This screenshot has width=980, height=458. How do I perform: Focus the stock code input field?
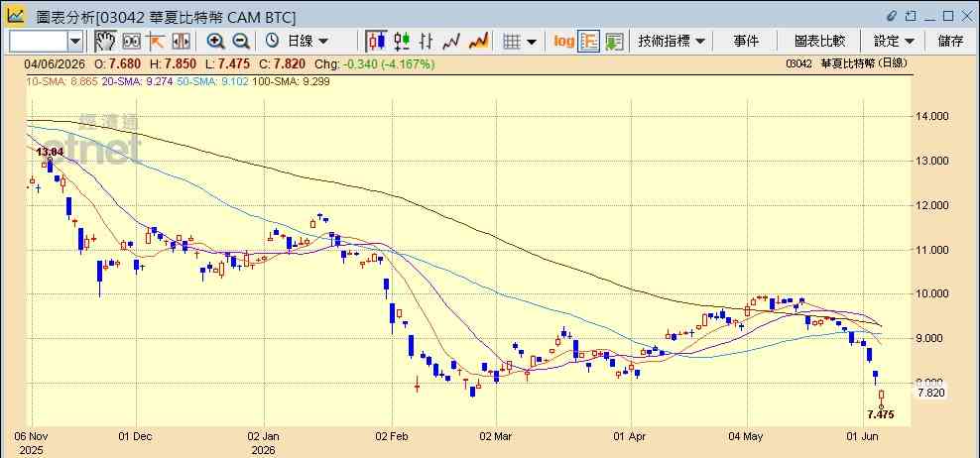click(39, 42)
